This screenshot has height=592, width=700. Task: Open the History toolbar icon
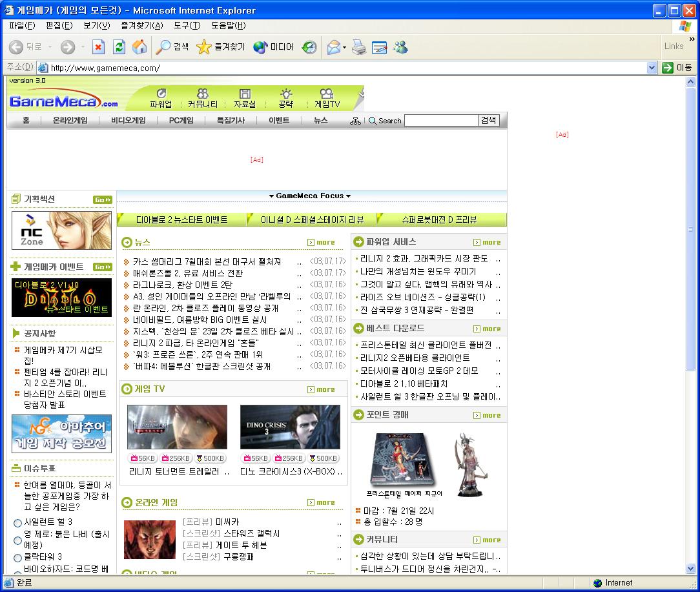click(309, 47)
